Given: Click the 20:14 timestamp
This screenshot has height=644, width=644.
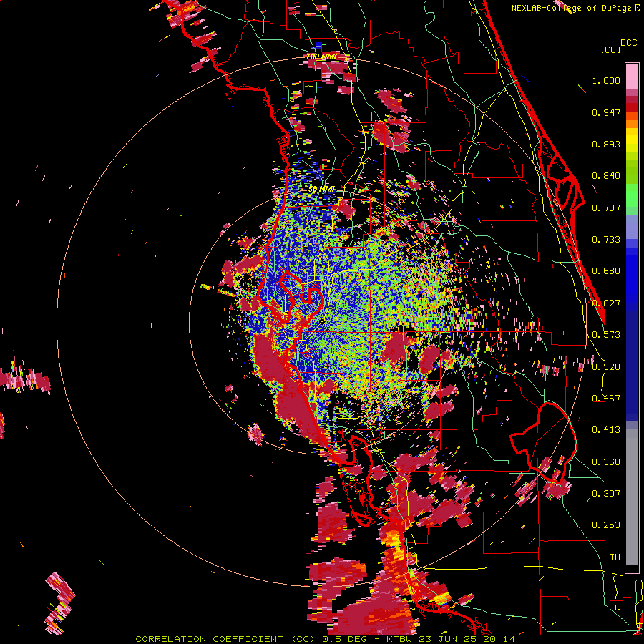Looking at the screenshot, I should click(498, 639).
